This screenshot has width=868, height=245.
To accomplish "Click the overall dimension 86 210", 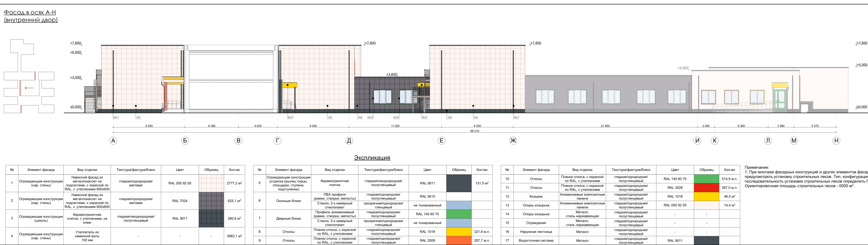I will pos(474,131).
